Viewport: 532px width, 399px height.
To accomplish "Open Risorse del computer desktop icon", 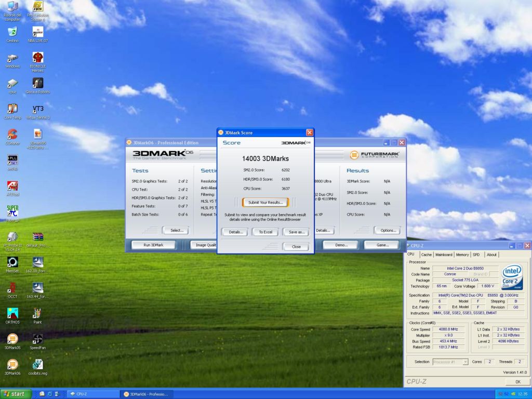I will pos(12,11).
